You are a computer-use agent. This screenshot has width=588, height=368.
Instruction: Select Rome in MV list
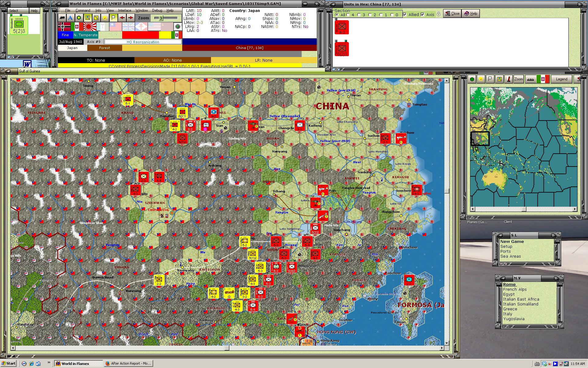coord(509,285)
